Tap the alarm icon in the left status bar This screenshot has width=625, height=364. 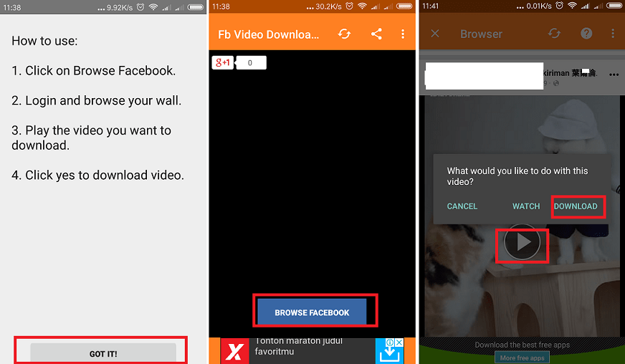(140, 7)
